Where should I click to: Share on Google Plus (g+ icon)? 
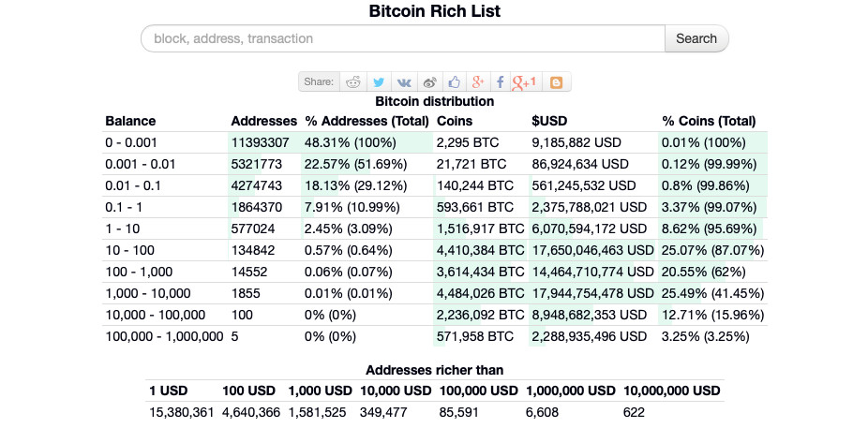(478, 82)
